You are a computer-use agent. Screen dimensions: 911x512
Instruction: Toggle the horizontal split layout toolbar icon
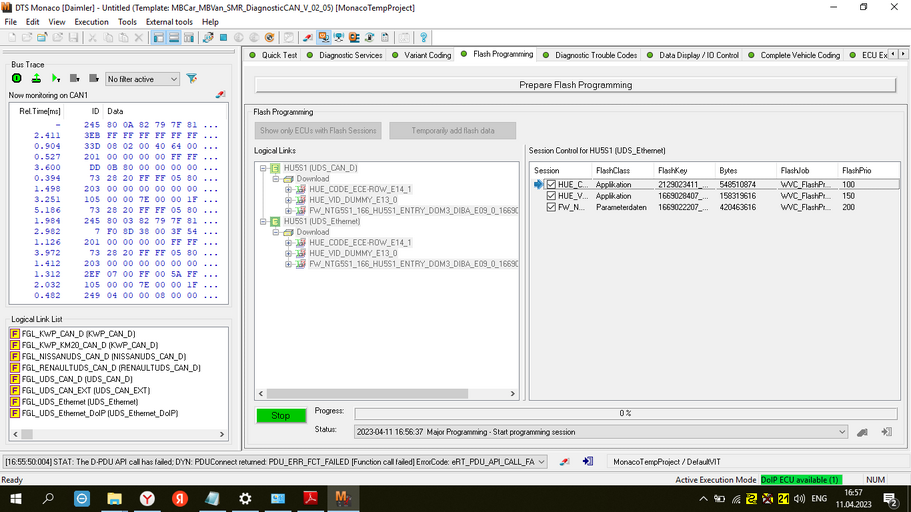[174, 38]
